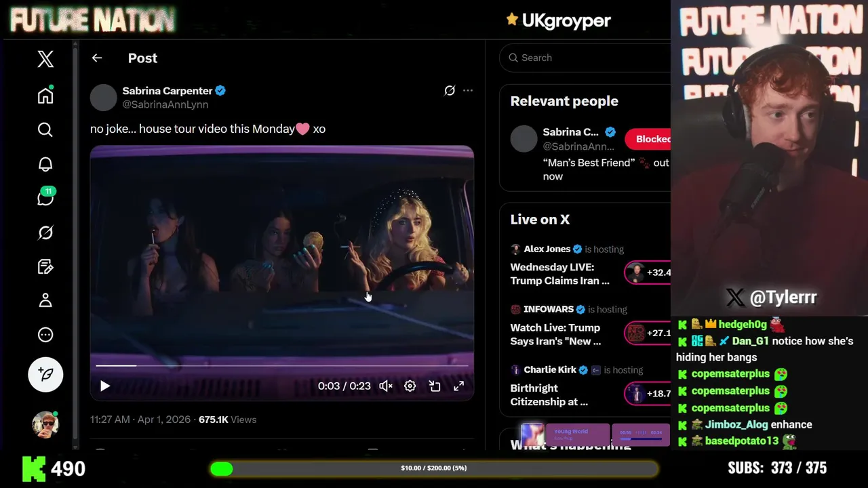Click the Live on X heading

[x=540, y=220]
